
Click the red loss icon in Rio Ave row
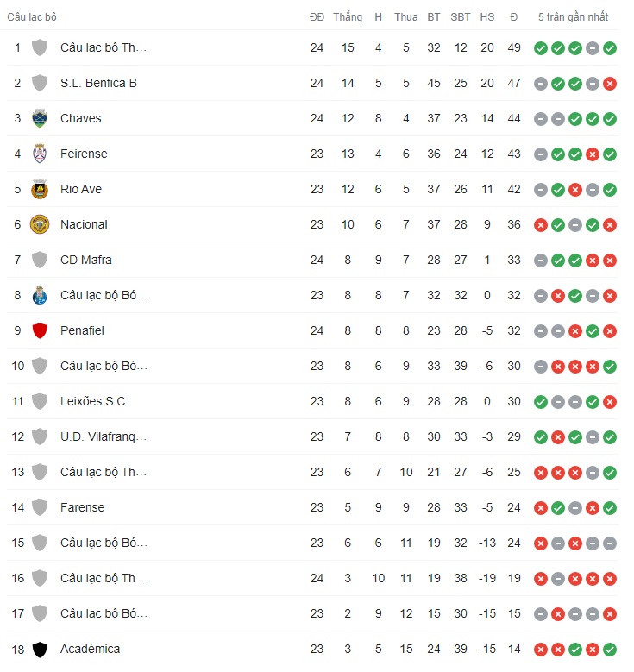point(575,189)
